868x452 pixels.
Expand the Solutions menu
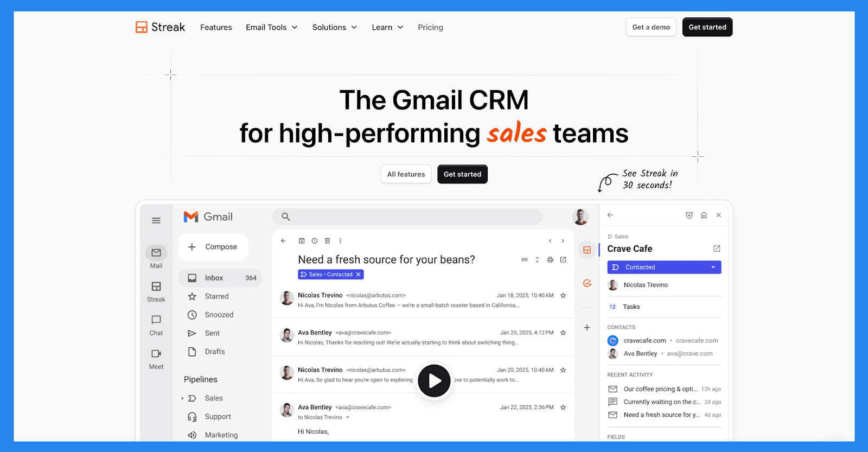click(x=335, y=27)
